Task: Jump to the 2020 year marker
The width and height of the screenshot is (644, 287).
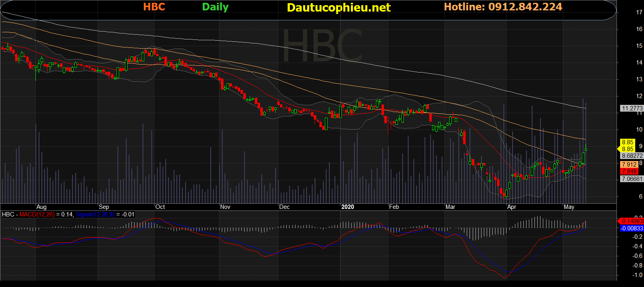Action: pos(347,207)
